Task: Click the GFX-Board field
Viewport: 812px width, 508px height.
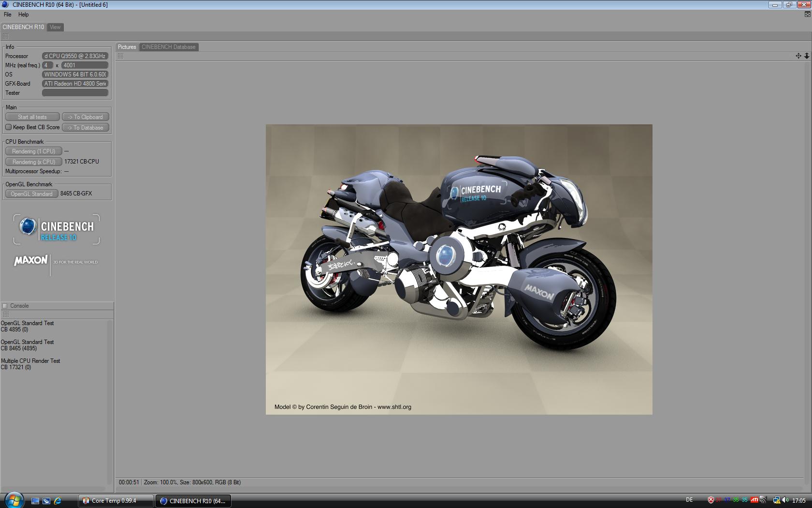Action: (75, 84)
